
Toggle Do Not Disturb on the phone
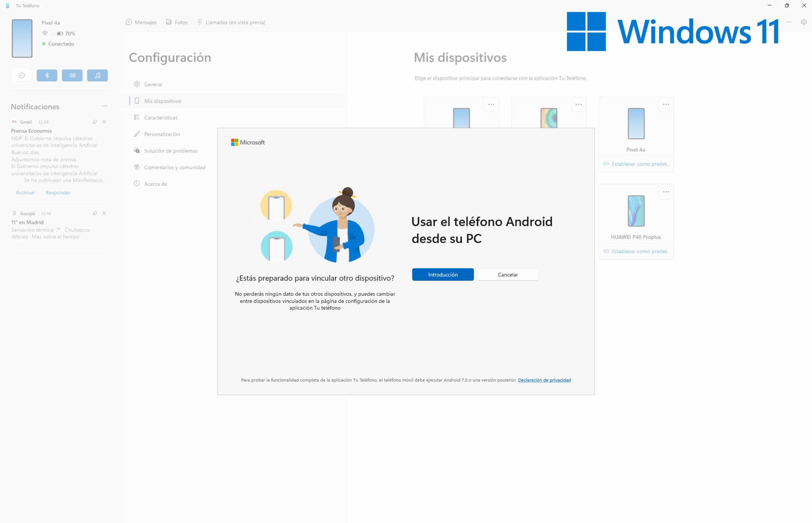pos(22,76)
